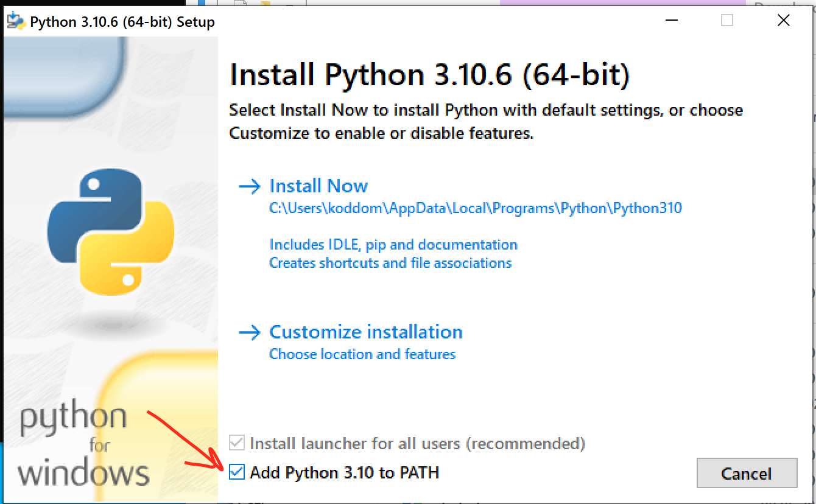Click the Cancel button
The image size is (816, 504).
[747, 474]
